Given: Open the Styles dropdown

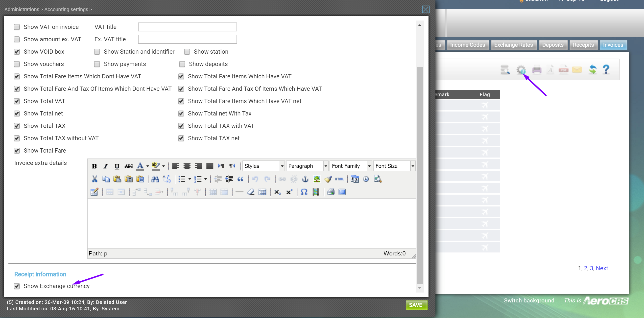Looking at the screenshot, I should tap(263, 166).
